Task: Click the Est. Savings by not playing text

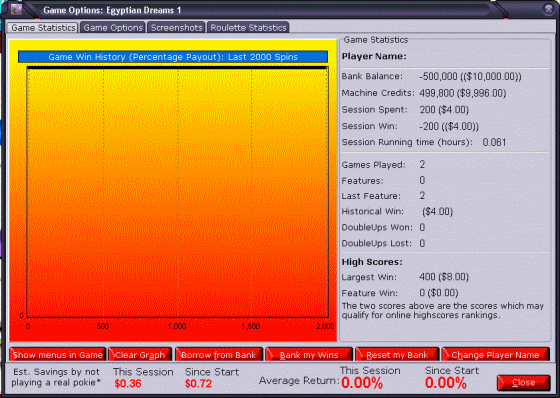Action: [56, 377]
